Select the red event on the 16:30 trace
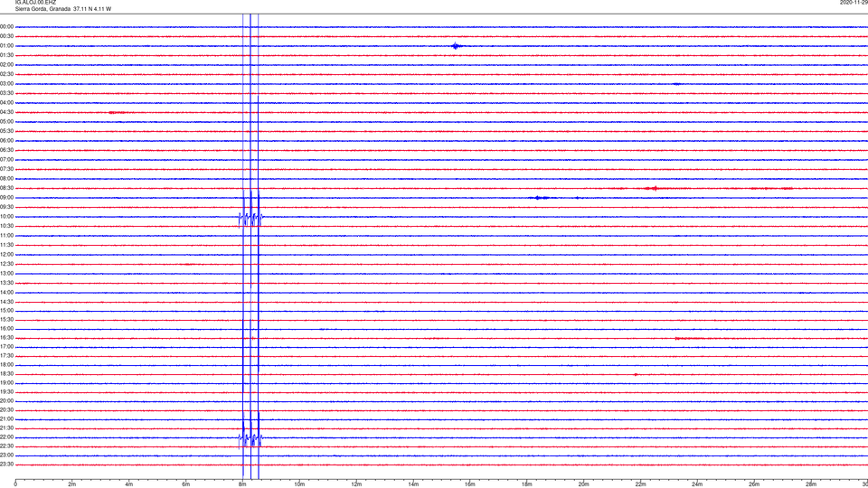868x488 pixels. click(x=689, y=338)
